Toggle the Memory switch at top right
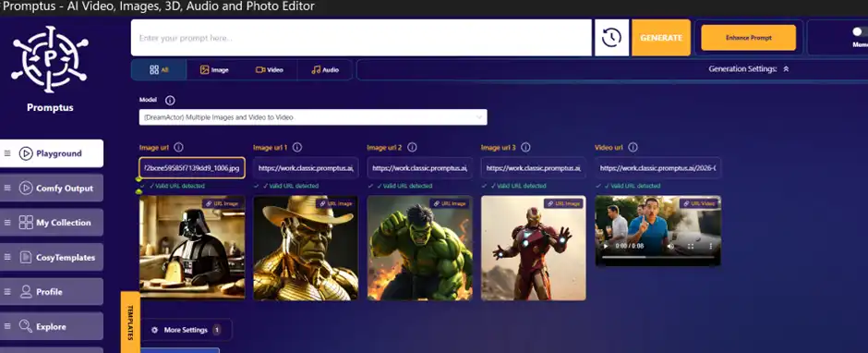The height and width of the screenshot is (353, 868). [x=860, y=32]
